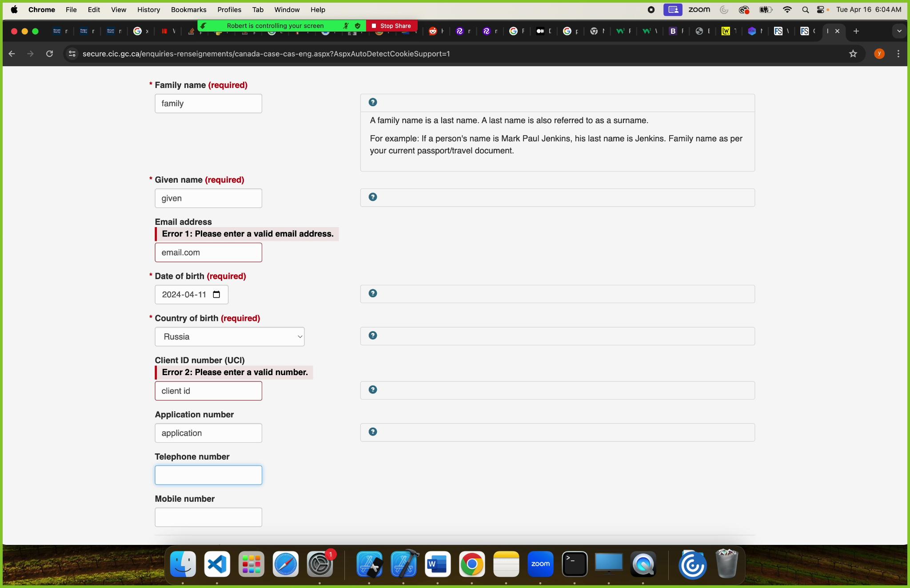Screen dimensions: 910x588
Task: Select Russia in Country of birth dropdown
Action: coord(229,336)
